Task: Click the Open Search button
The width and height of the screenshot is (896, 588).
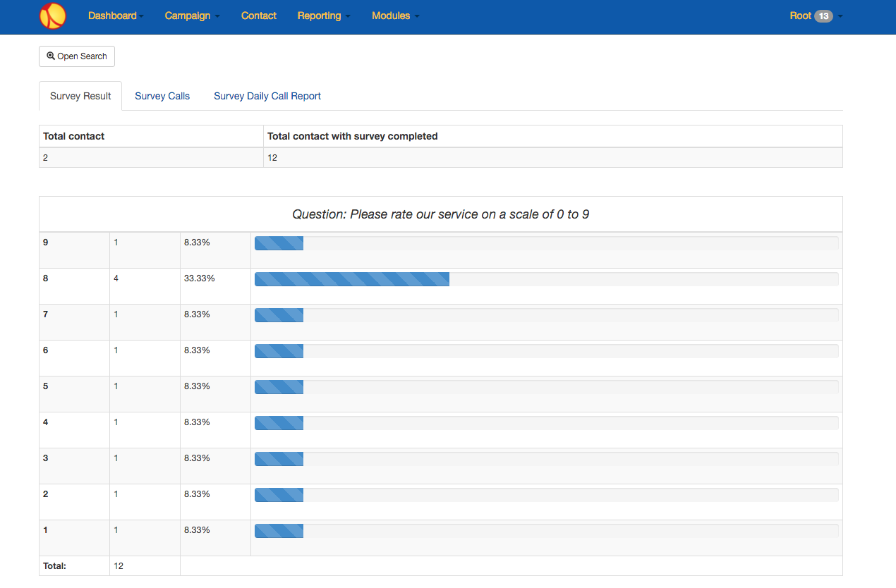Action: (77, 56)
